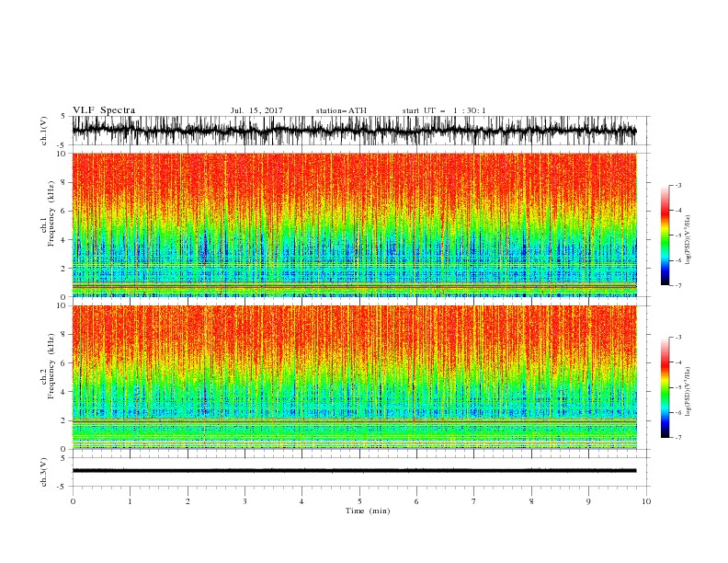Image resolution: width=728 pixels, height=563 pixels.
Task: Click time axis tick label "10"
Action: point(646,501)
